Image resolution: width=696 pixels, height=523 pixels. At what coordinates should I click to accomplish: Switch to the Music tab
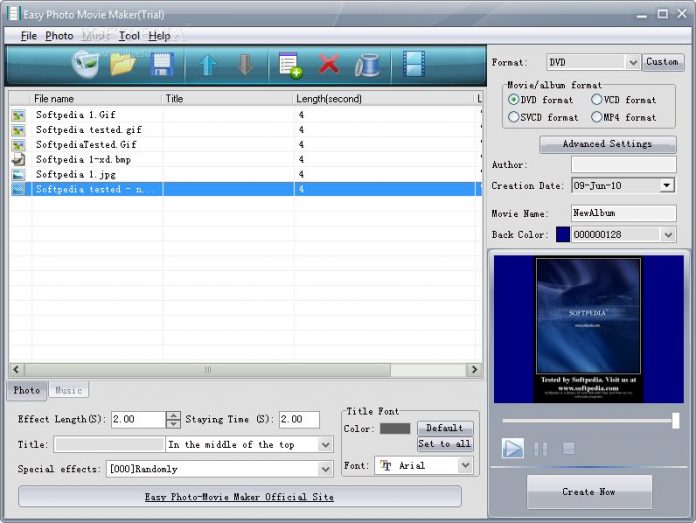[68, 391]
